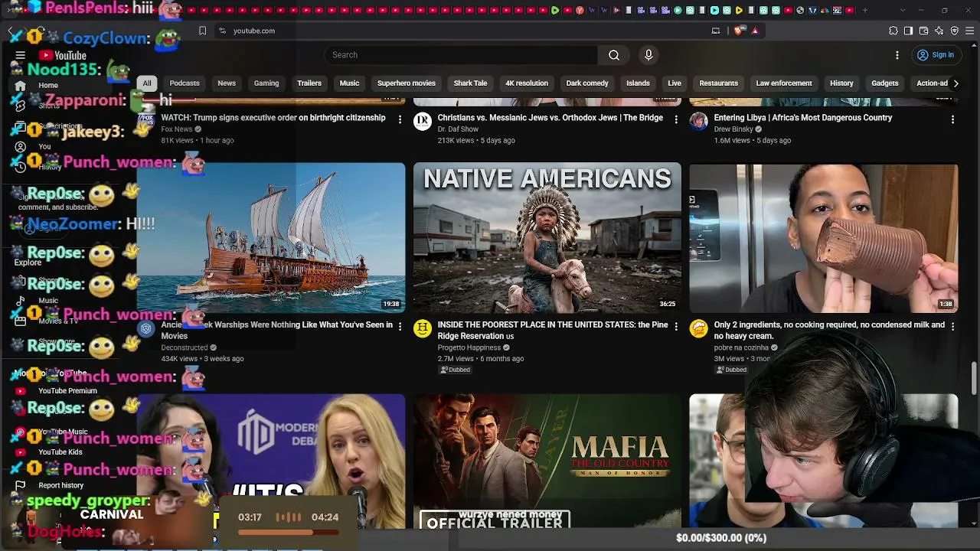This screenshot has width=980, height=551.
Task: Filter by the Trailers chip
Action: [309, 83]
